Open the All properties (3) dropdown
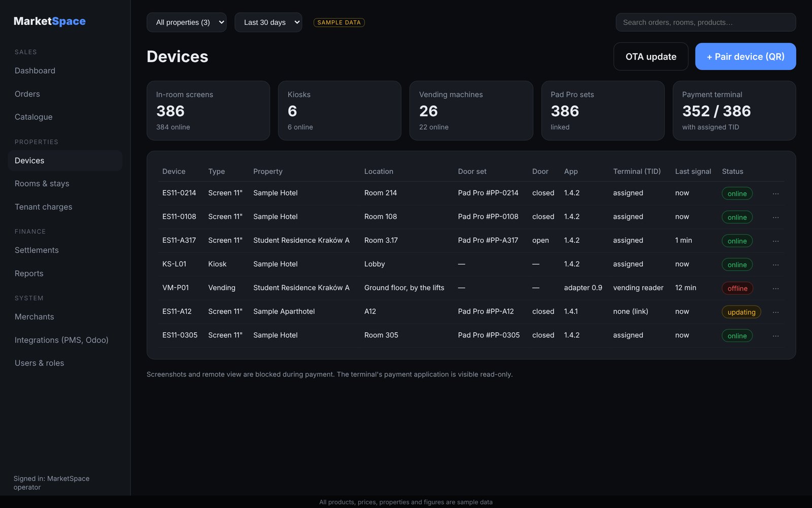812x508 pixels. coord(187,22)
